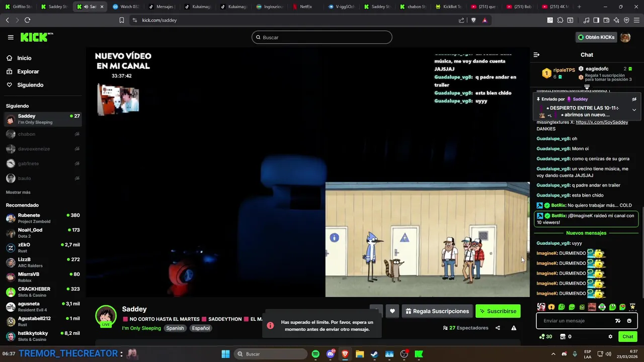Open the x.com/SoySaddey link in chat
644x362 pixels.
tap(602, 122)
